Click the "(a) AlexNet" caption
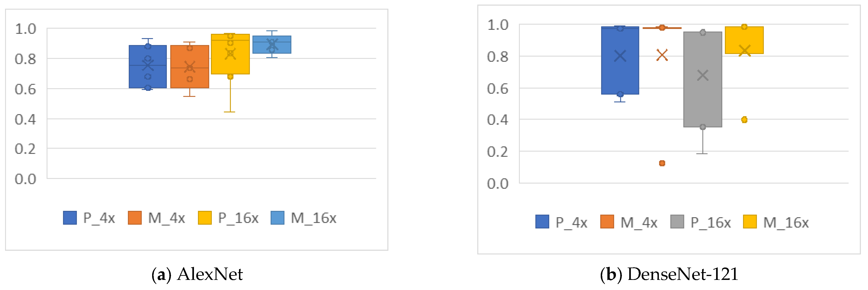This screenshot has height=290, width=868. click(197, 274)
